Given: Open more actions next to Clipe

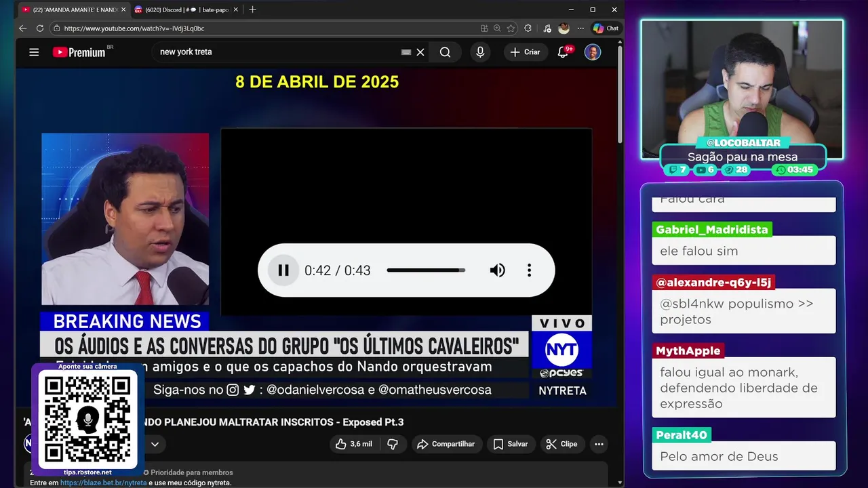Looking at the screenshot, I should [x=599, y=444].
